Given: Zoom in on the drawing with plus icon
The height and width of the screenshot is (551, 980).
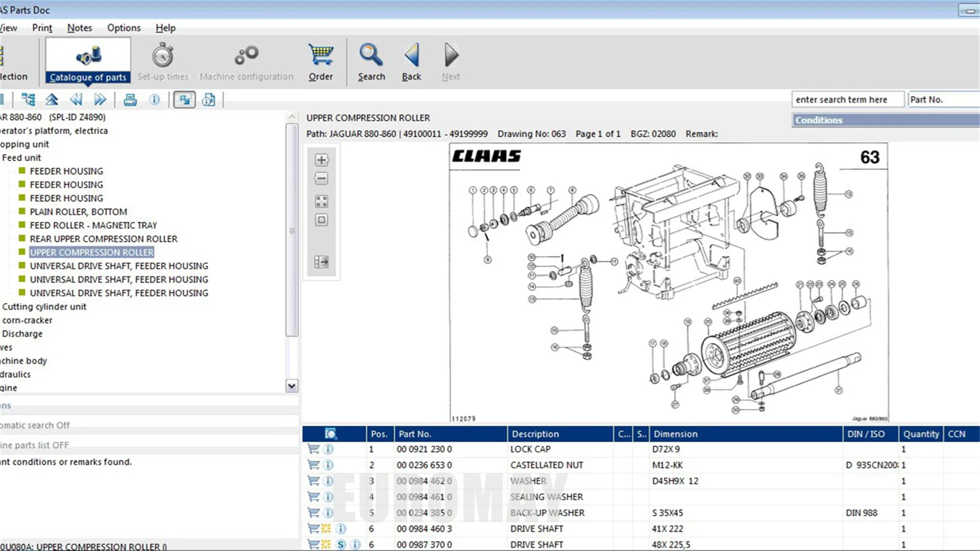Looking at the screenshot, I should pos(321,160).
